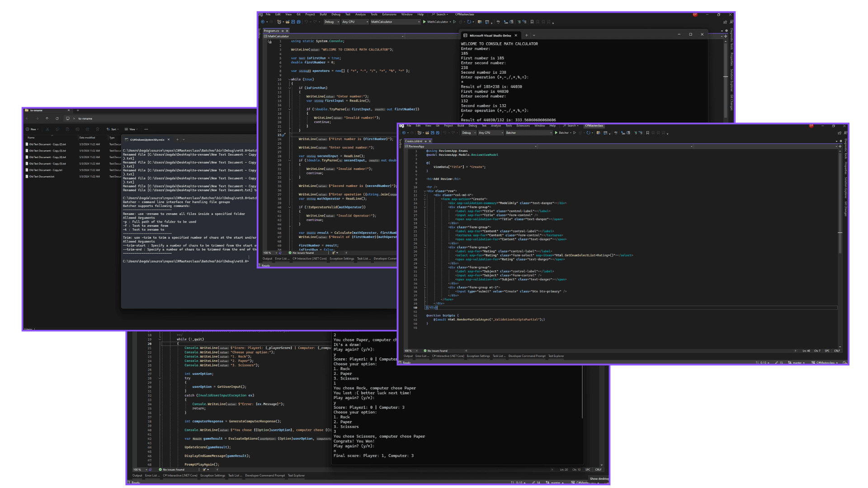Viewport: 868px width, 488px height.
Task: Go up one folder in File Explorer
Action: click(x=47, y=118)
